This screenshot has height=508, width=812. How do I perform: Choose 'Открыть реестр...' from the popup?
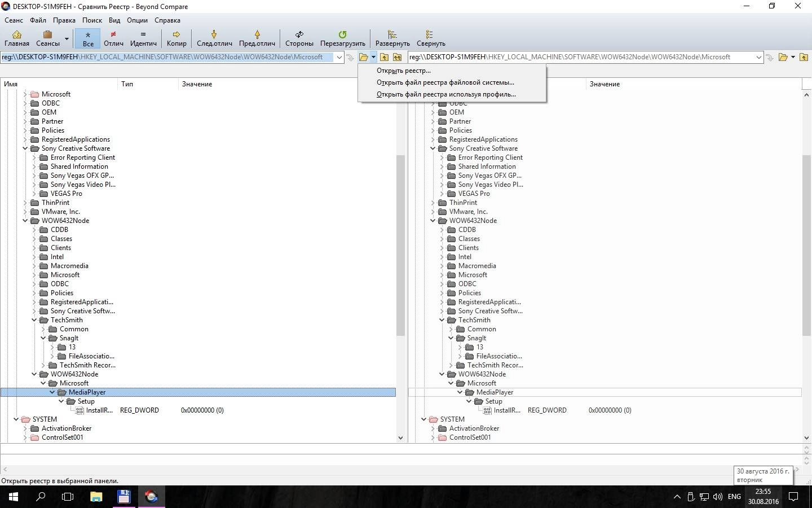pyautogui.click(x=452, y=71)
